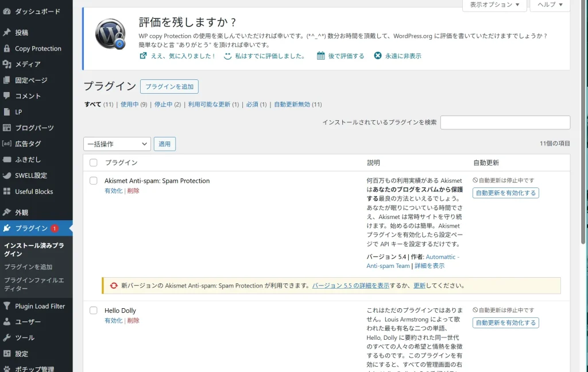This screenshot has height=372, width=588.
Task: Enable auto-updates for Hello Dolly
Action: [505, 323]
